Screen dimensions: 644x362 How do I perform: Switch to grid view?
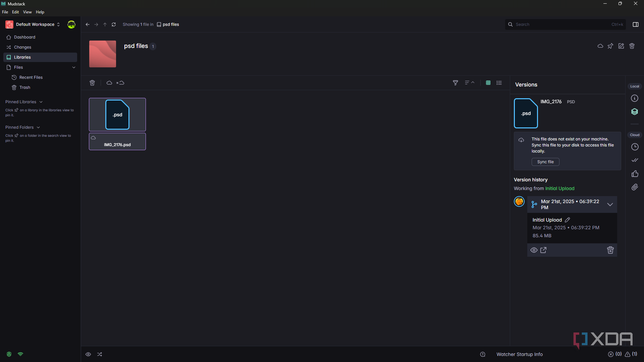pos(488,83)
